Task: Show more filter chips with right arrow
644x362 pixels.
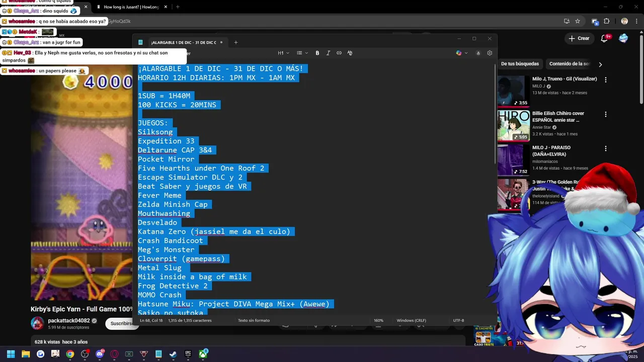Action: (x=600, y=64)
